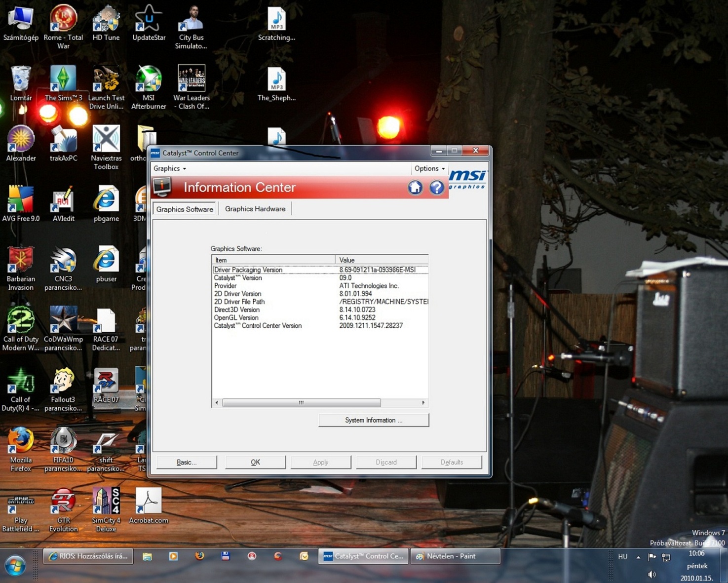This screenshot has width=728, height=583.
Task: Click the HU language indicator
Action: 623,557
